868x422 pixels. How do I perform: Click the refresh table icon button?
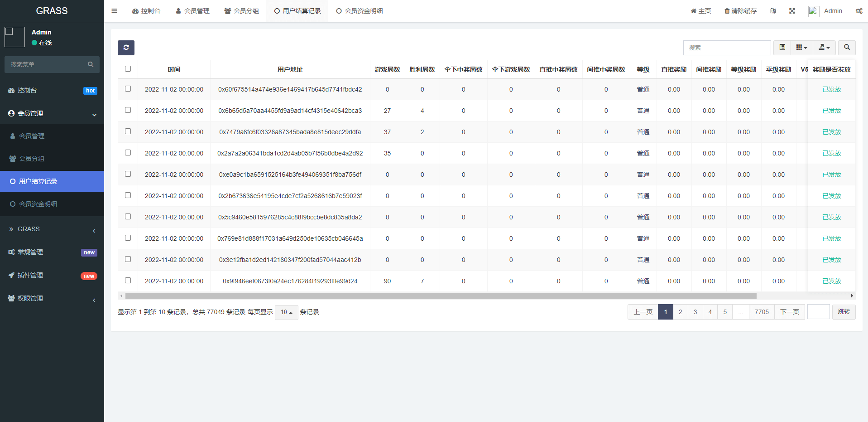[x=126, y=48]
